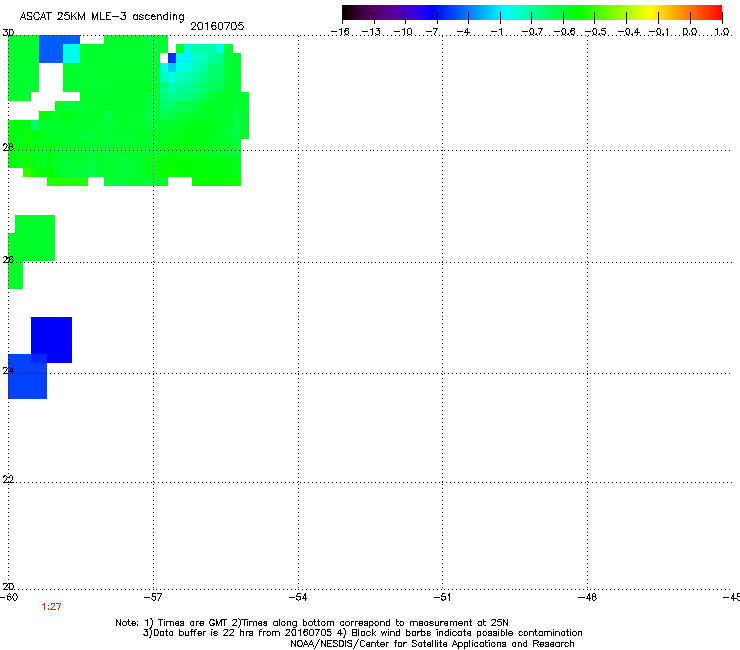
Task: Click the red time stamp "1:27"
Action: click(51, 607)
